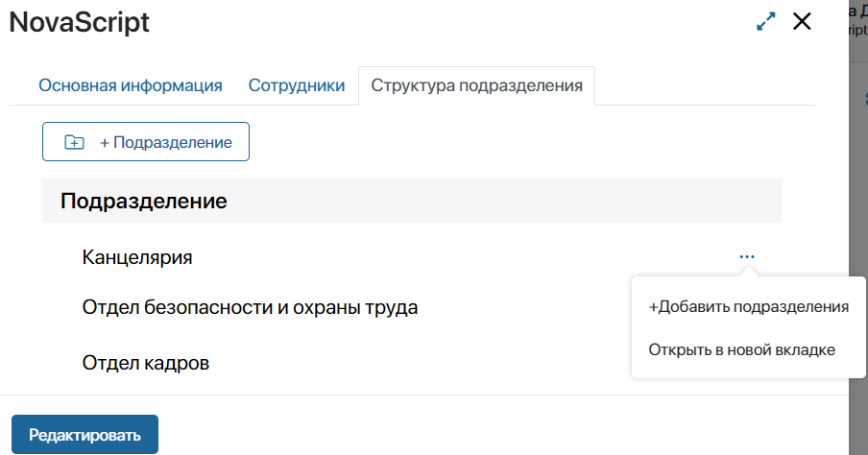
Task: Select Открыть в новой вкладке menu item
Action: click(741, 349)
